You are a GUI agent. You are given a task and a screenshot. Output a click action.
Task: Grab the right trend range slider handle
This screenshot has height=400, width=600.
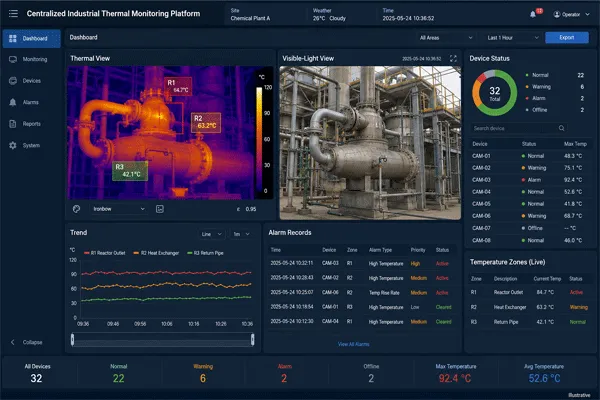point(253,340)
